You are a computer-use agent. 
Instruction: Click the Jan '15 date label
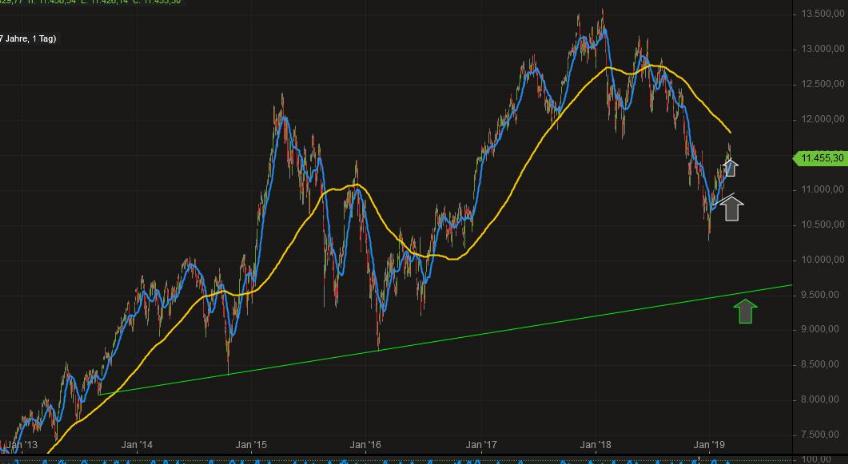(251, 445)
